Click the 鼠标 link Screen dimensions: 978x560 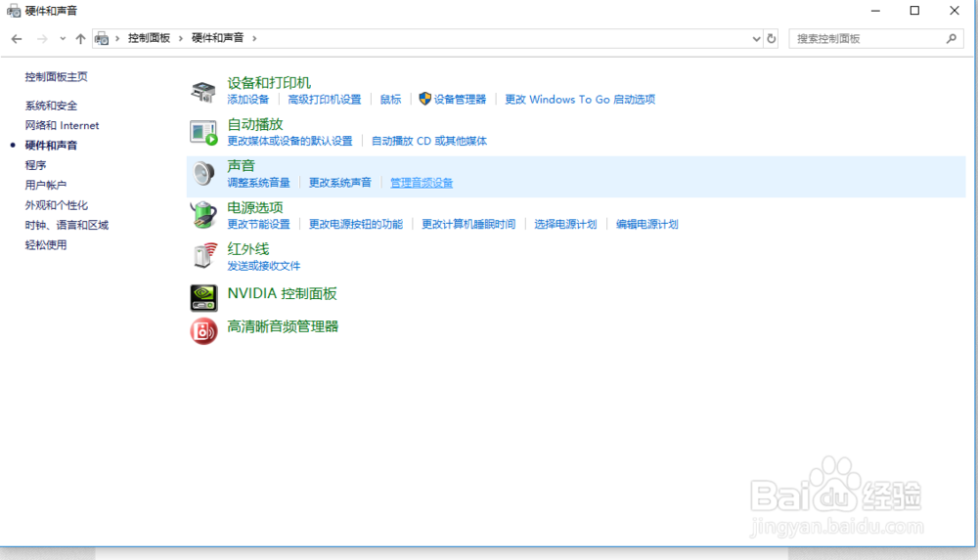[x=390, y=99]
